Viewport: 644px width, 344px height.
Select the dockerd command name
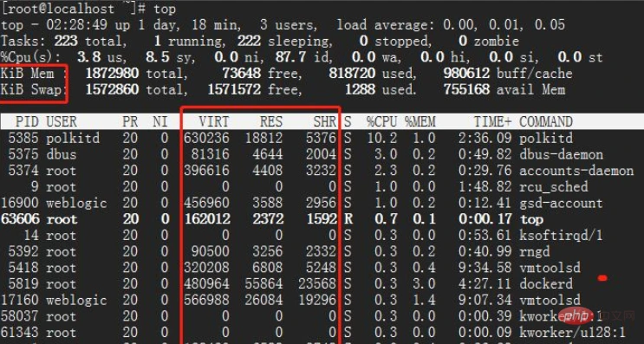[546, 284]
